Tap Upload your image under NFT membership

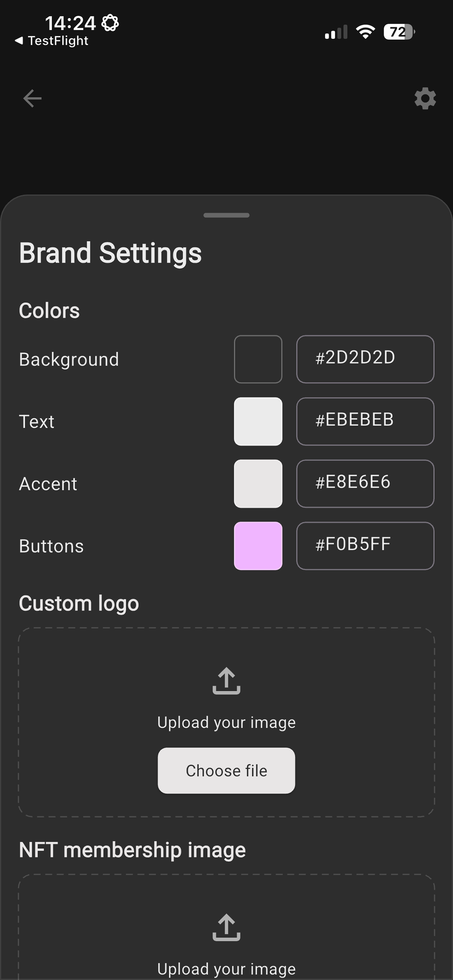tap(226, 969)
